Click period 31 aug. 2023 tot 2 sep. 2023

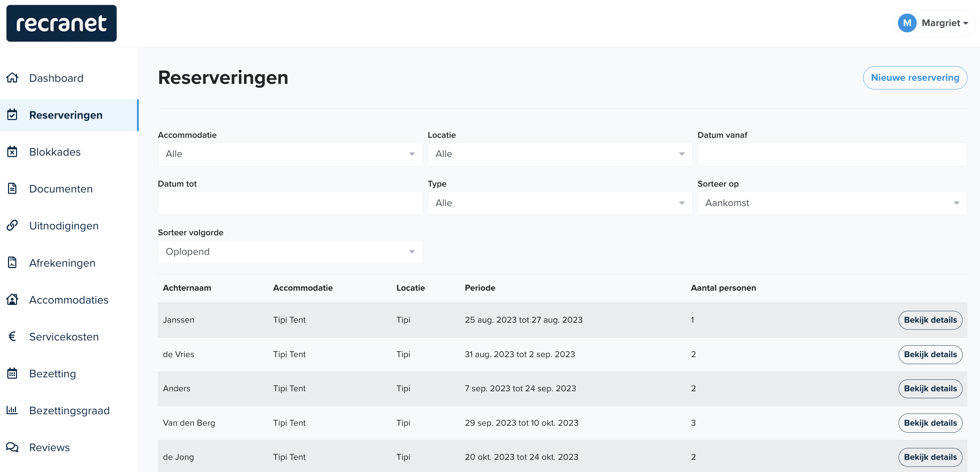coord(520,354)
